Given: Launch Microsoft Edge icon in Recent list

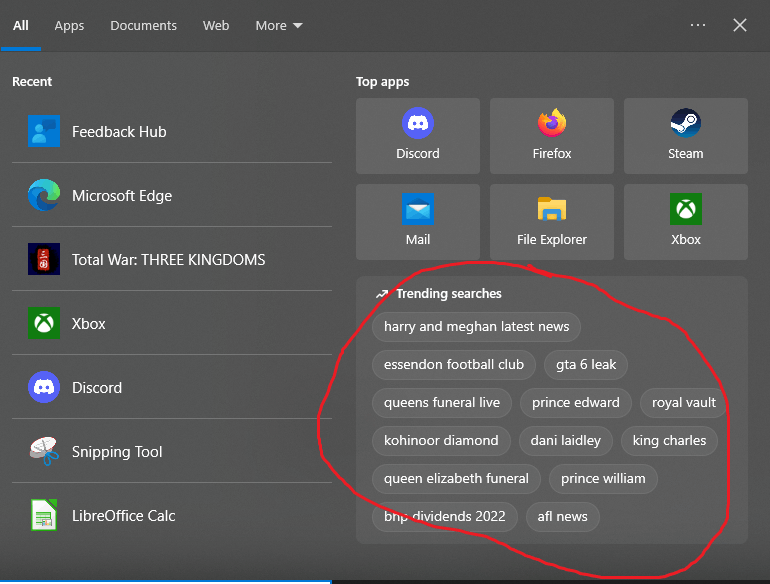Looking at the screenshot, I should click(44, 195).
